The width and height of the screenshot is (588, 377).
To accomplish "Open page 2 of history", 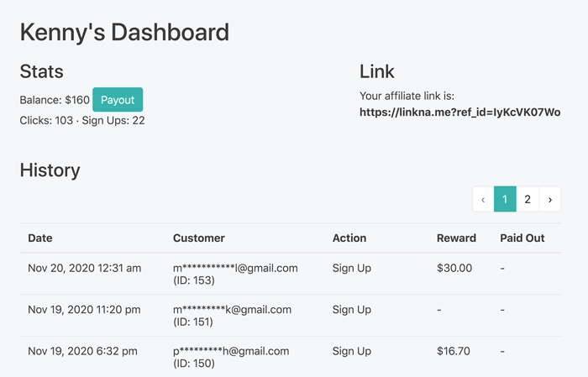I will coord(528,199).
